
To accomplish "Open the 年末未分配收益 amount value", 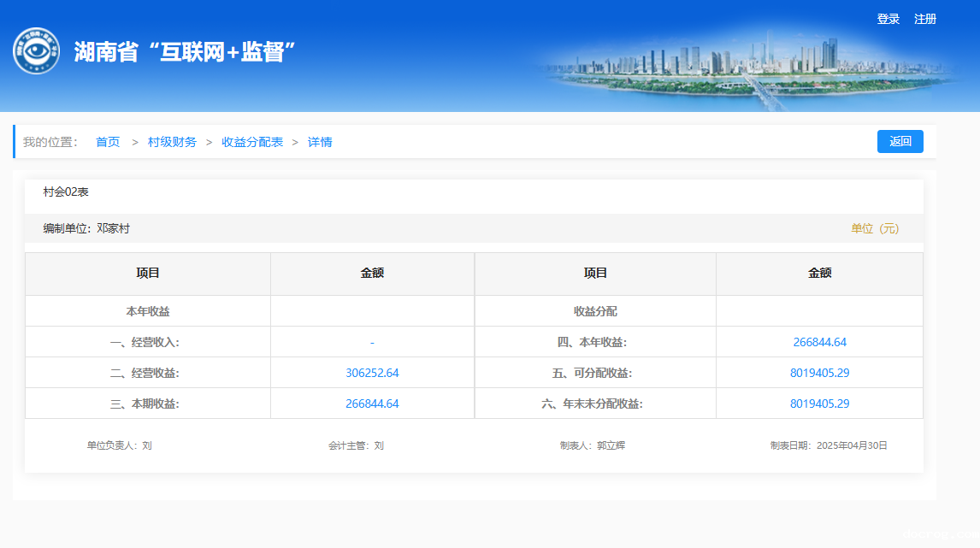I will point(819,404).
